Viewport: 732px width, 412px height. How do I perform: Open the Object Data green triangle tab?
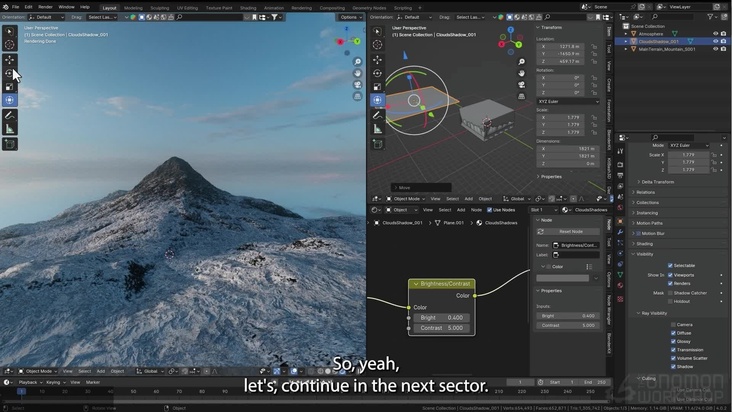coord(620,275)
